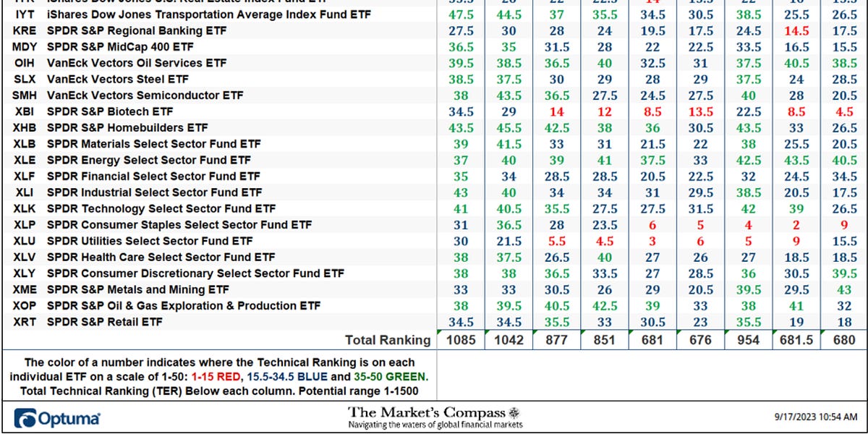Click the 21.5 in XLB row
The width and height of the screenshot is (868, 434).
tap(652, 144)
